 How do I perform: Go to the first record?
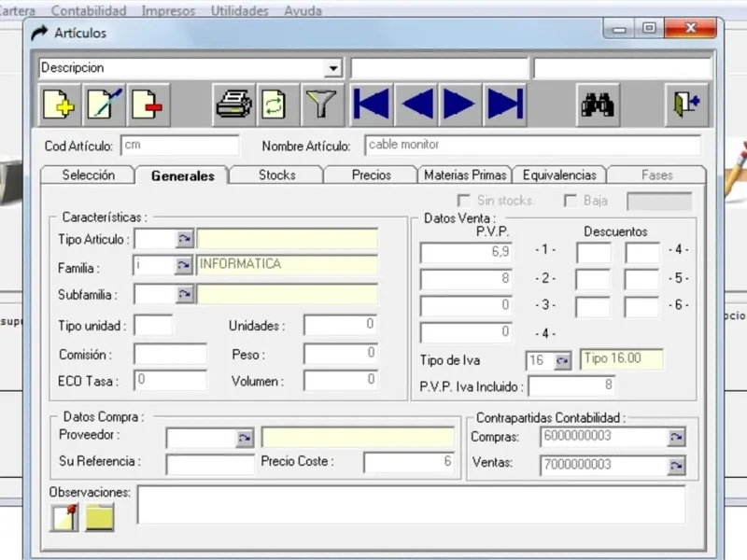(x=372, y=105)
